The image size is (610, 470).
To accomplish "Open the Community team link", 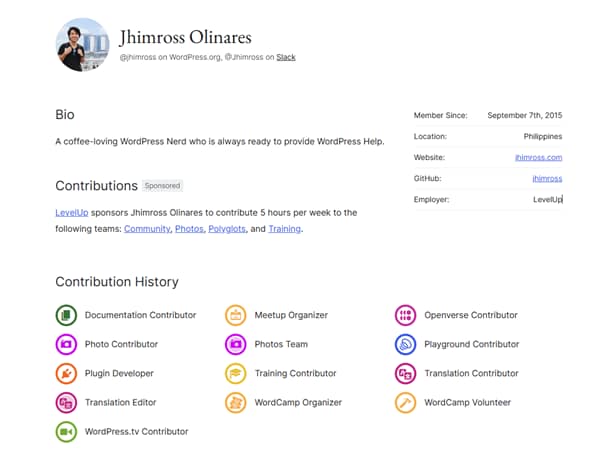I will (x=146, y=228).
